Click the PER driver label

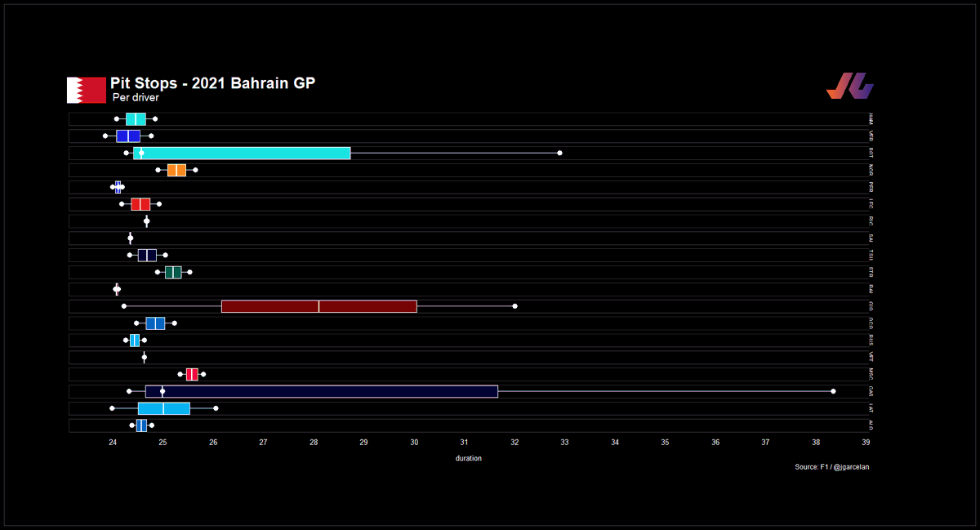click(872, 187)
